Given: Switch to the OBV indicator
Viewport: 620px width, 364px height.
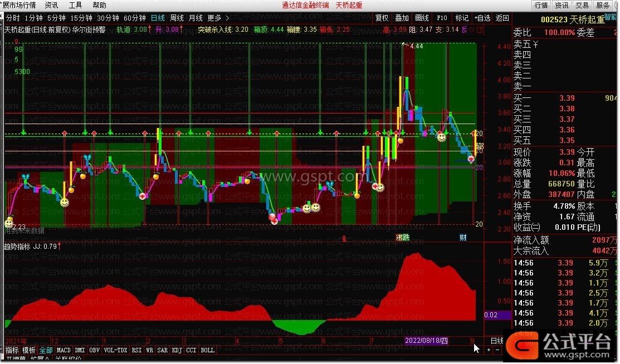Looking at the screenshot, I should pyautogui.click(x=95, y=350).
